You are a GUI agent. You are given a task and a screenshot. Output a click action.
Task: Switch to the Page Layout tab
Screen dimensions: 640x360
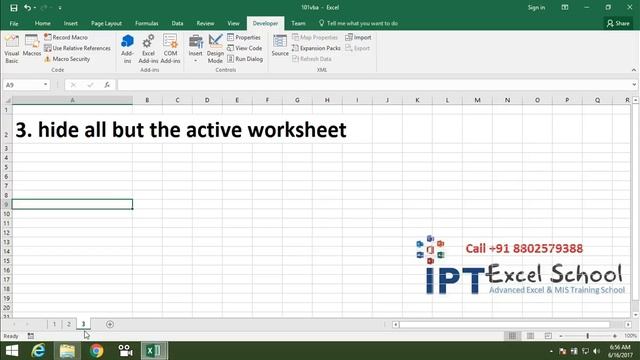(106, 23)
